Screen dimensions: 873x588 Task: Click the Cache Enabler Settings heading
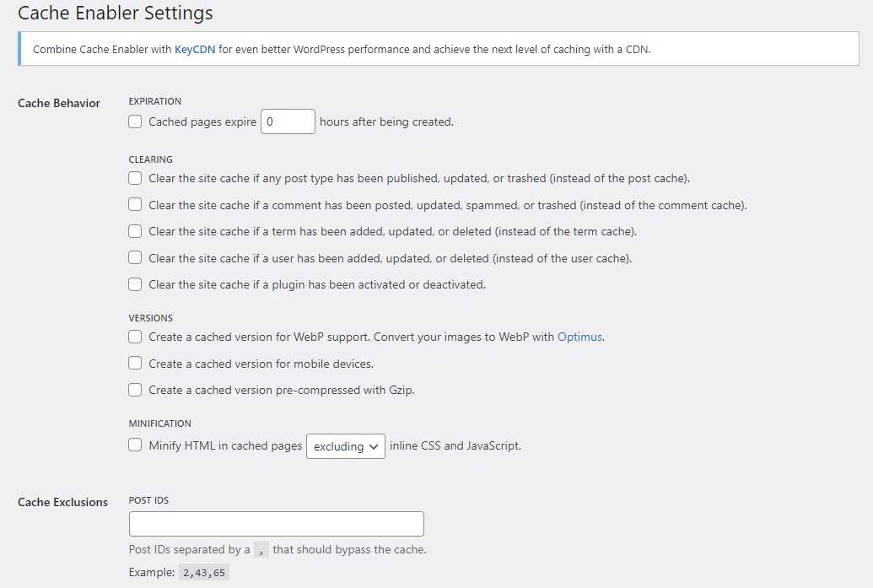click(116, 13)
